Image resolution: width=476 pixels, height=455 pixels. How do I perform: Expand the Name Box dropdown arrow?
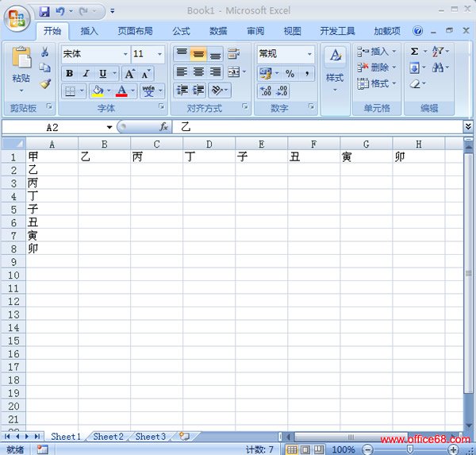pyautogui.click(x=109, y=127)
